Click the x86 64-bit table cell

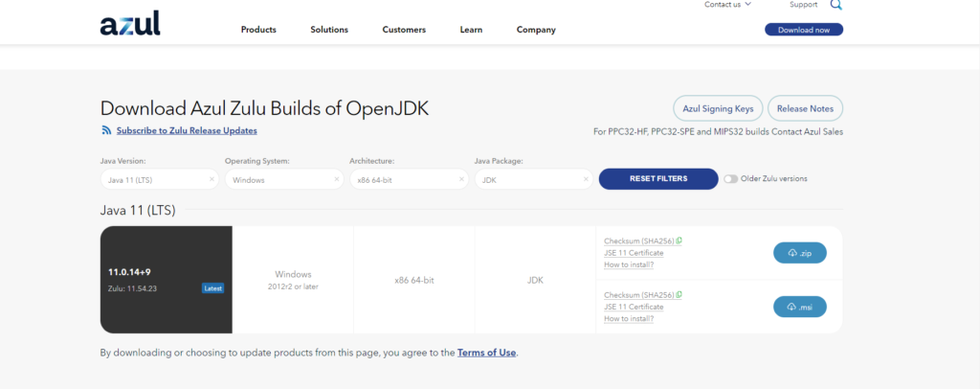point(414,280)
